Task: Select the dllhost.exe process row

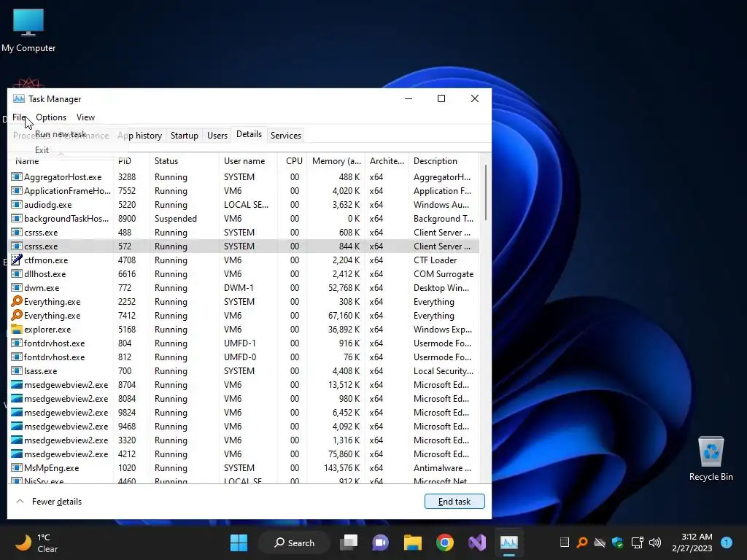Action: click(x=244, y=274)
